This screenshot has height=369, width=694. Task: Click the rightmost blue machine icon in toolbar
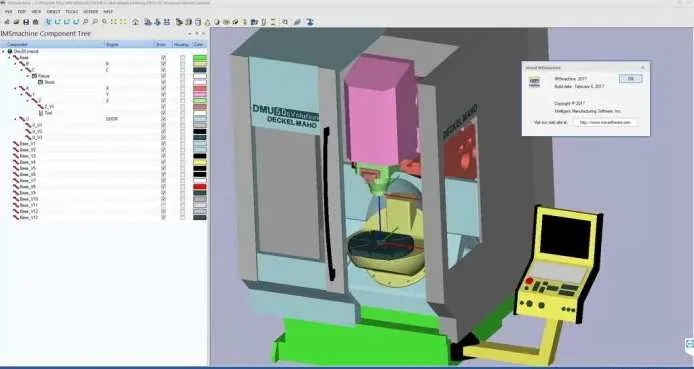click(310, 22)
